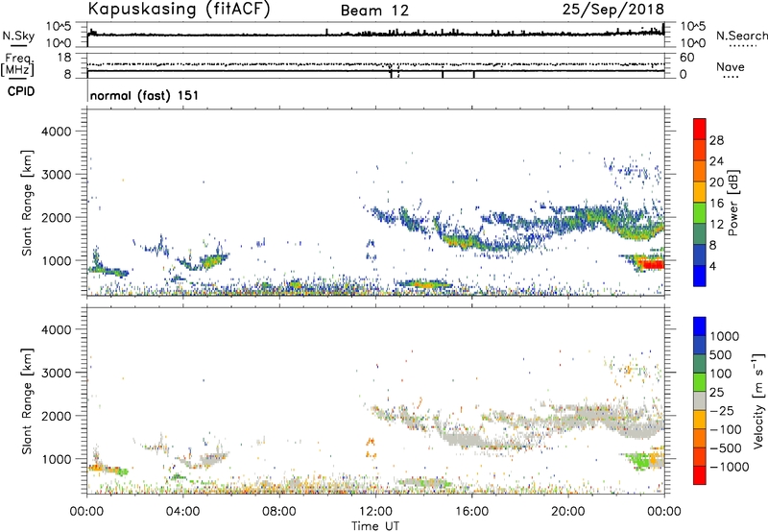Click the green velocity patch near 23:00 UT
The height and width of the screenshot is (532, 768).
[x=639, y=461]
